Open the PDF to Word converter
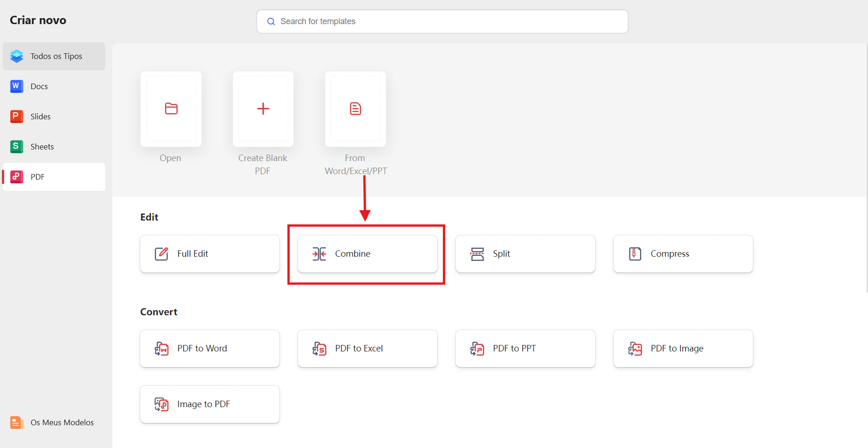868x448 pixels. click(x=209, y=348)
